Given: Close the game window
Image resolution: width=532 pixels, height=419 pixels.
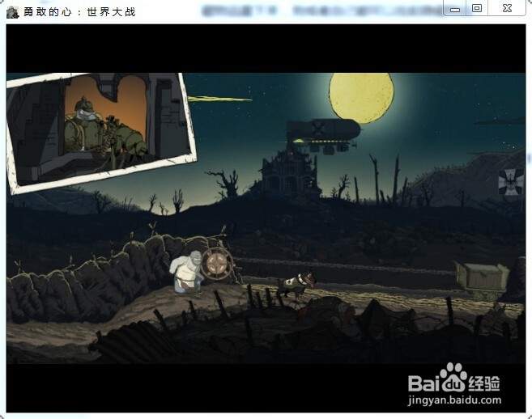Looking at the screenshot, I should click(507, 8).
